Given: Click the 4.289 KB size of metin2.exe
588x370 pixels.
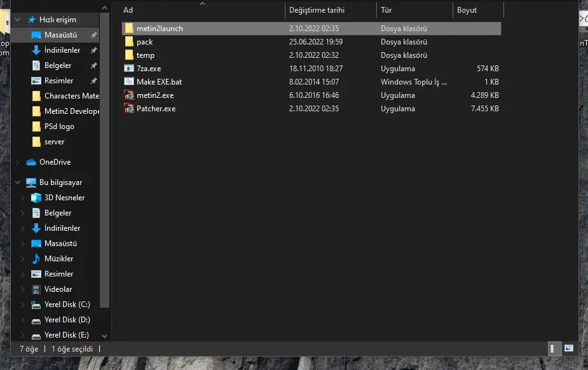Looking at the screenshot, I should (485, 95).
